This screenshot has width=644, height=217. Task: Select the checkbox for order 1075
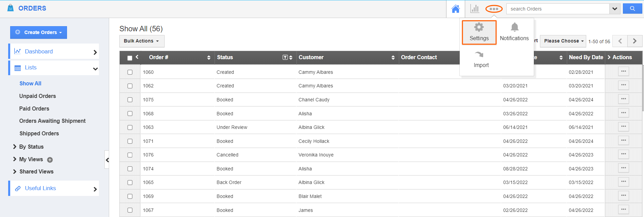coord(130,100)
